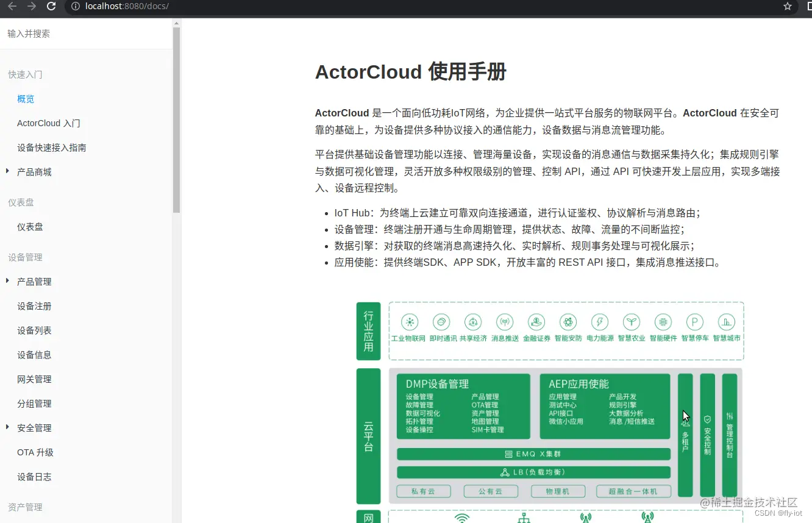Go back with the browser back arrow
This screenshot has height=523, width=812.
pyautogui.click(x=12, y=6)
